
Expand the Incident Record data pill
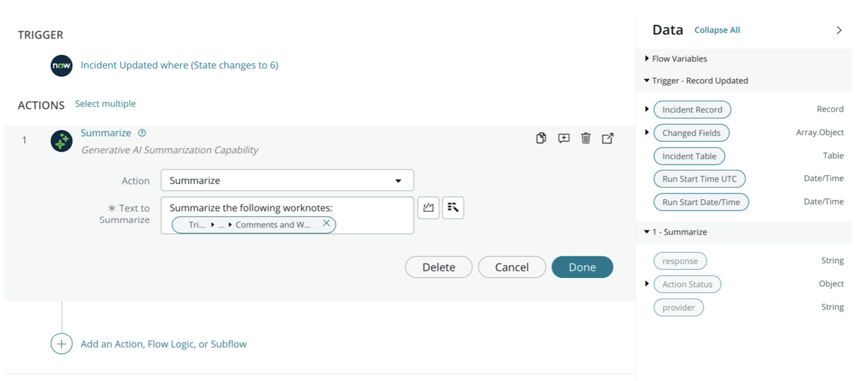pyautogui.click(x=647, y=109)
